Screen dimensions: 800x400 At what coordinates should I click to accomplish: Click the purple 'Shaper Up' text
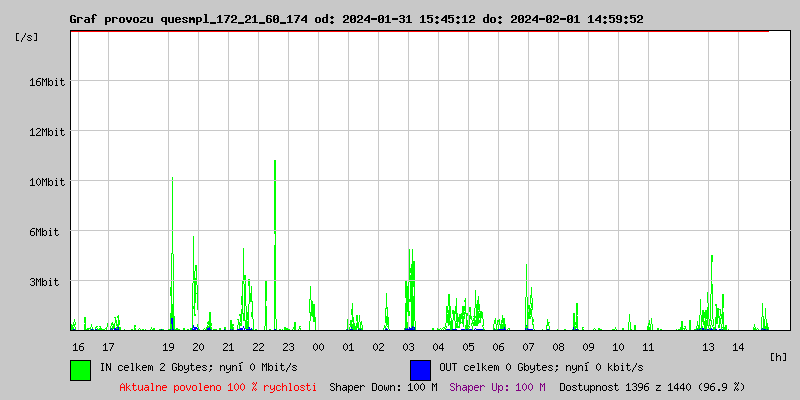coord(497,387)
